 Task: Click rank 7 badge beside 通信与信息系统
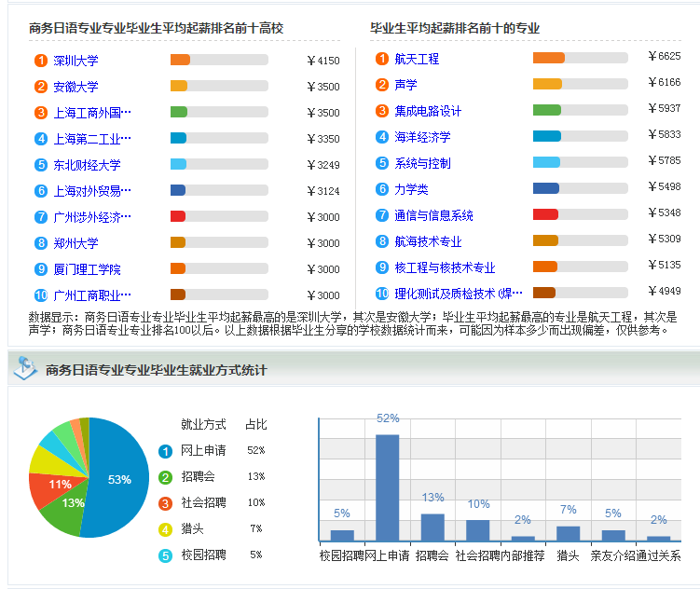382,215
